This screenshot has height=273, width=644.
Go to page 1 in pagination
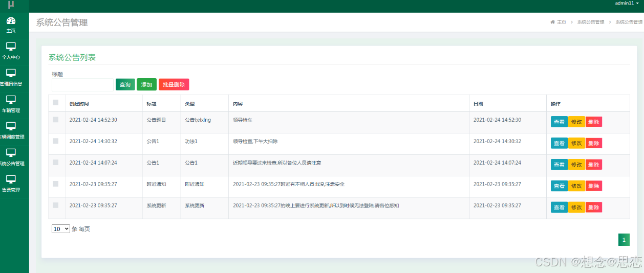coord(624,240)
